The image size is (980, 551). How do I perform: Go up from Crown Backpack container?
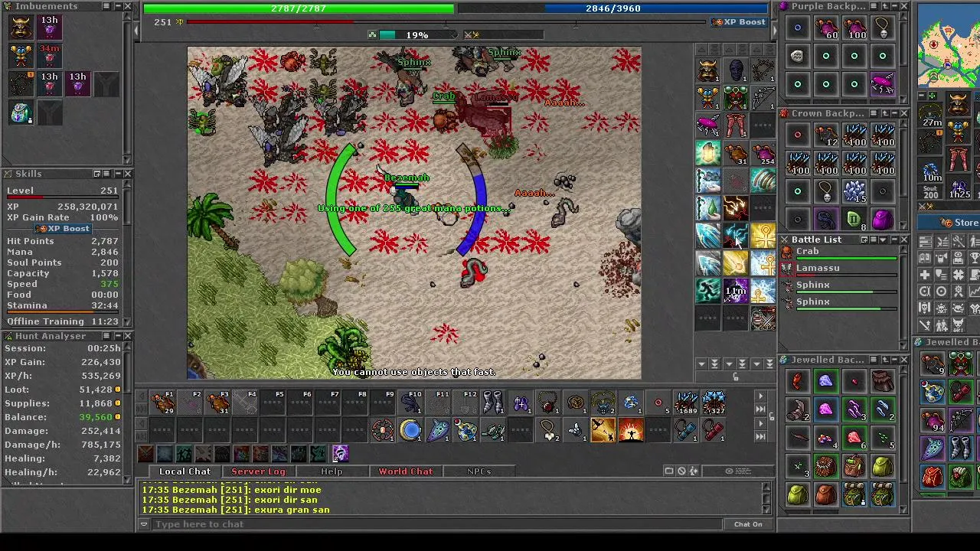pyautogui.click(x=884, y=113)
